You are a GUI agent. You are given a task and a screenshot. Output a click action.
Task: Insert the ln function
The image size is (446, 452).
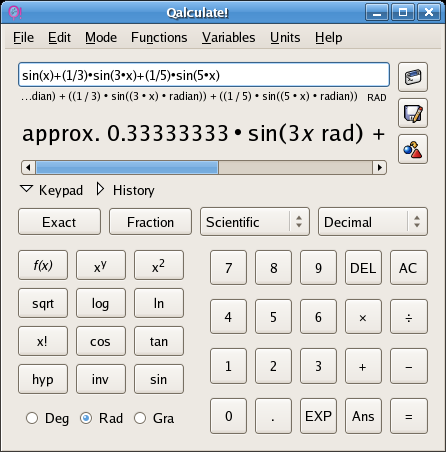(159, 303)
